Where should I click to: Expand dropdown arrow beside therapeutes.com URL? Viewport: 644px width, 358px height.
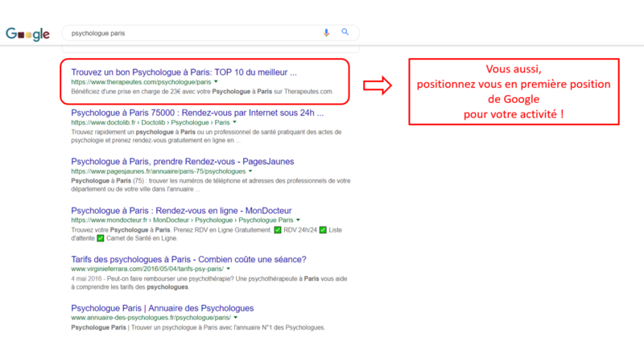pyautogui.click(x=216, y=82)
